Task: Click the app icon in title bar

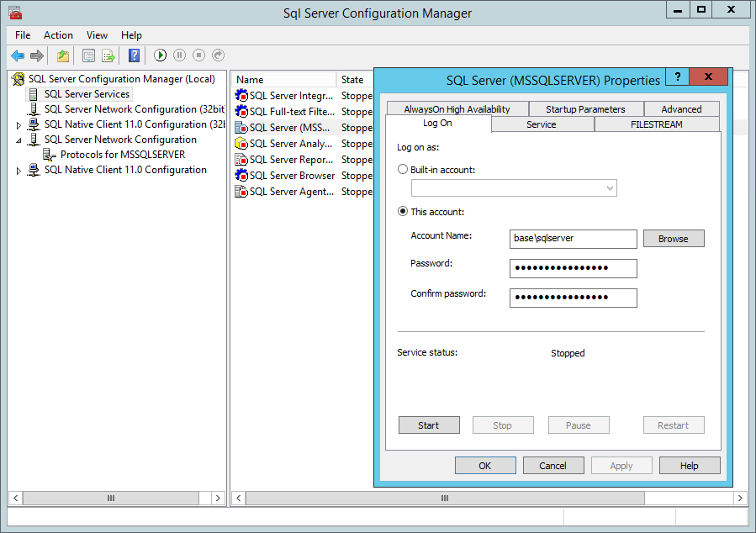Action: [x=15, y=13]
